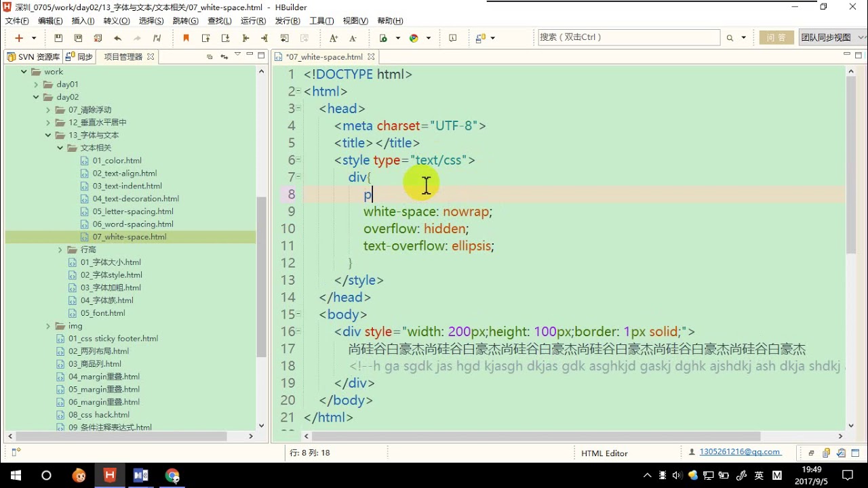Select 05_font.html file
Image resolution: width=868 pixels, height=488 pixels.
[x=102, y=313]
